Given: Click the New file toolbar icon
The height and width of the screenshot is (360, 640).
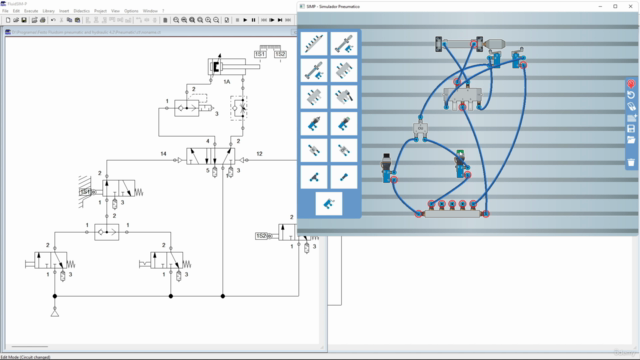Looking at the screenshot, I should [x=8, y=20].
